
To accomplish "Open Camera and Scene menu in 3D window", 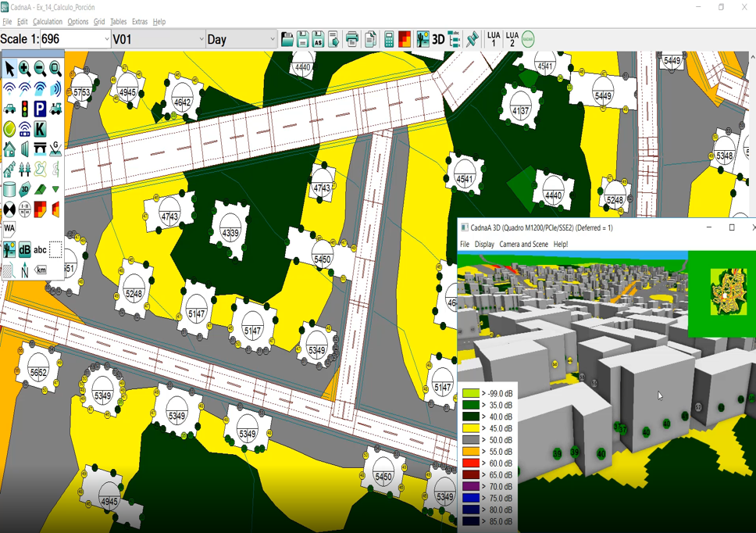I will [523, 244].
